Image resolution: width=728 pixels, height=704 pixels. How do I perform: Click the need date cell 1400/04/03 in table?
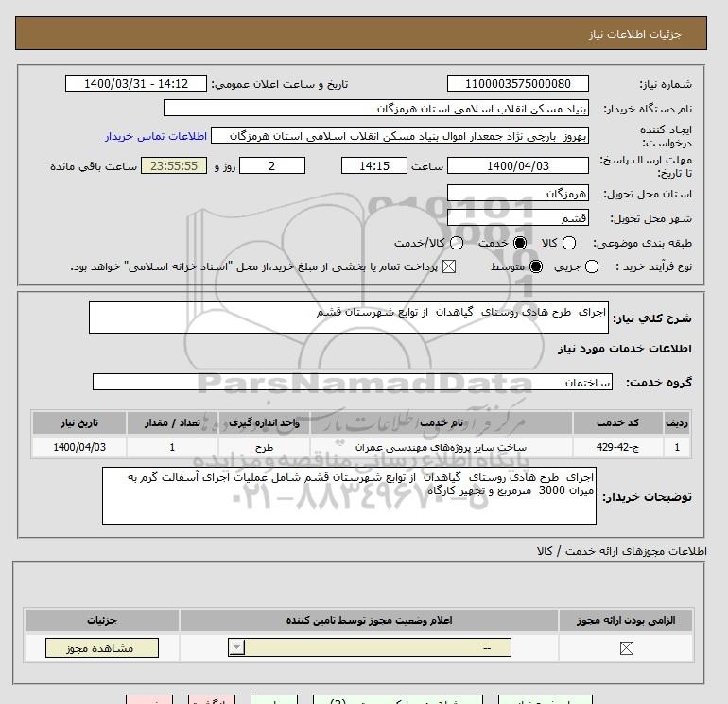[x=79, y=447]
